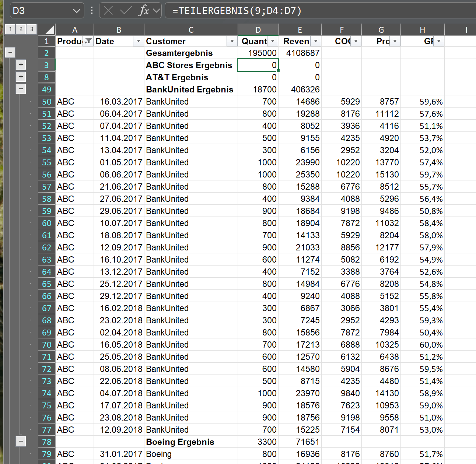Screen dimensions: 476x464
Task: Collapse the BankUnited Ergebnis group
Action: pos(21,89)
